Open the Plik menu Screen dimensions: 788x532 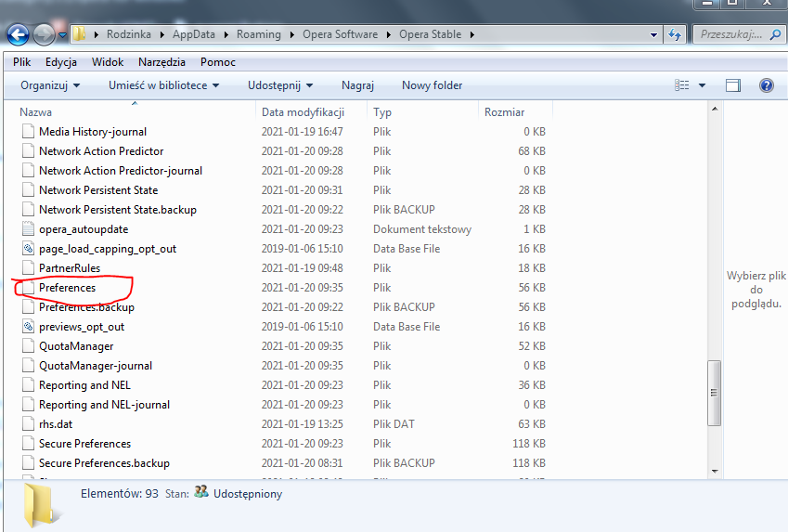pos(21,62)
